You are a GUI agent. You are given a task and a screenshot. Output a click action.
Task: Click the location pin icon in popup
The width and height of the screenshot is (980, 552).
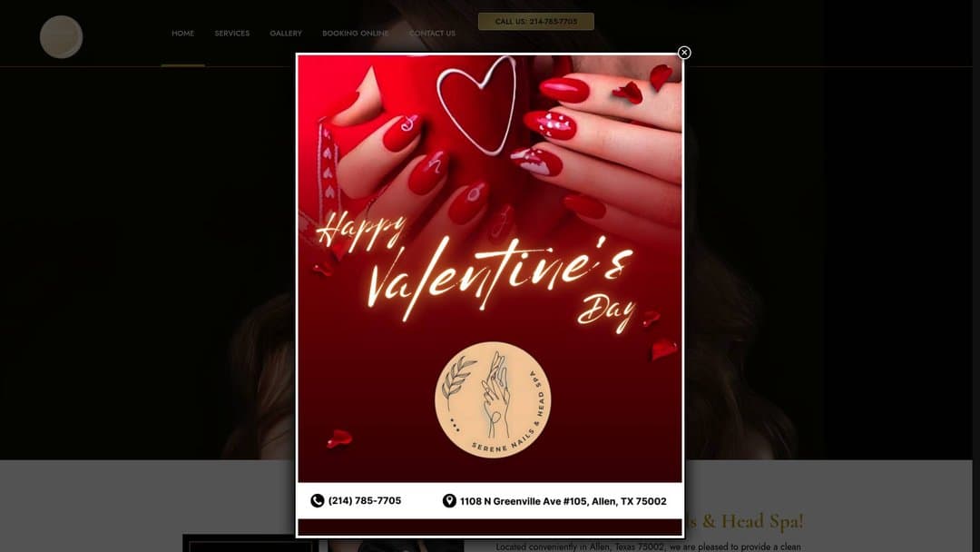click(x=449, y=501)
